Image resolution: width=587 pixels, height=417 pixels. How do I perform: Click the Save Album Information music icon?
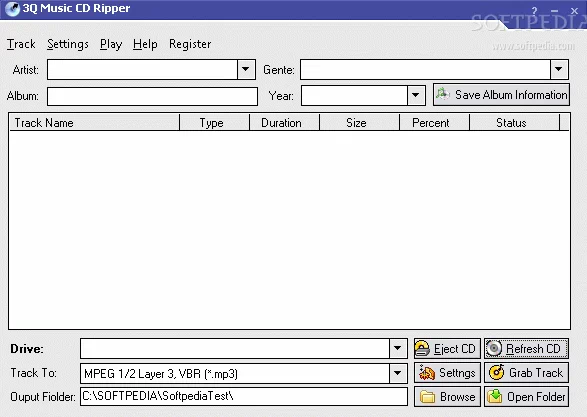(443, 94)
